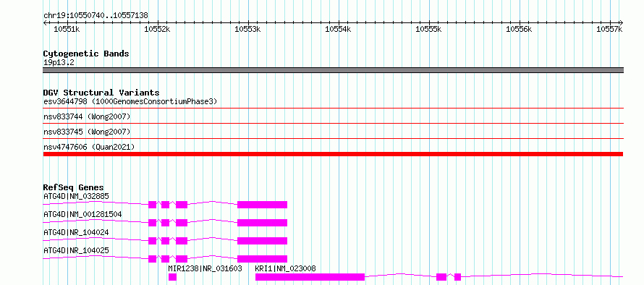Open the Cytogenetic Bands track title
Viewport: 644px width, 285px height.
[86, 54]
